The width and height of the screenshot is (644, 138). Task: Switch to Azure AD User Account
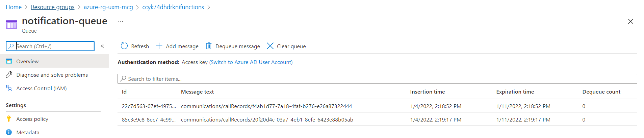point(251,62)
